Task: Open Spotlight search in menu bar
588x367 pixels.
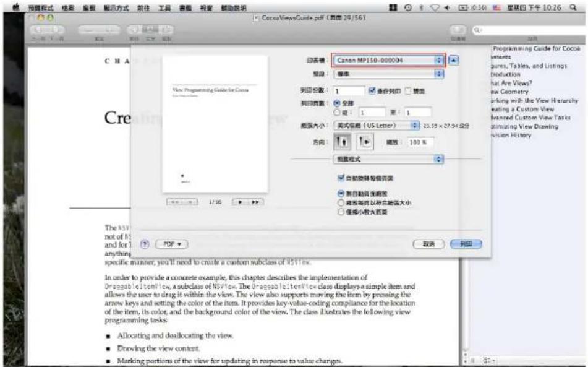Action: coord(573,7)
